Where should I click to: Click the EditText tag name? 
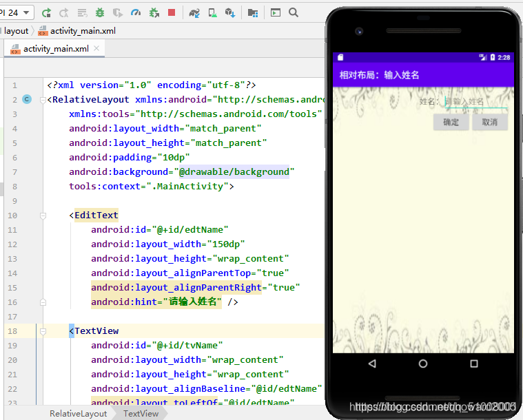pyautogui.click(x=96, y=216)
